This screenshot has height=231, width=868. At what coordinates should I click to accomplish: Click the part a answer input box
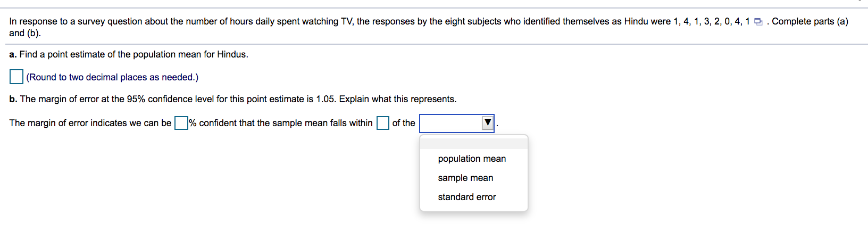click(x=16, y=77)
